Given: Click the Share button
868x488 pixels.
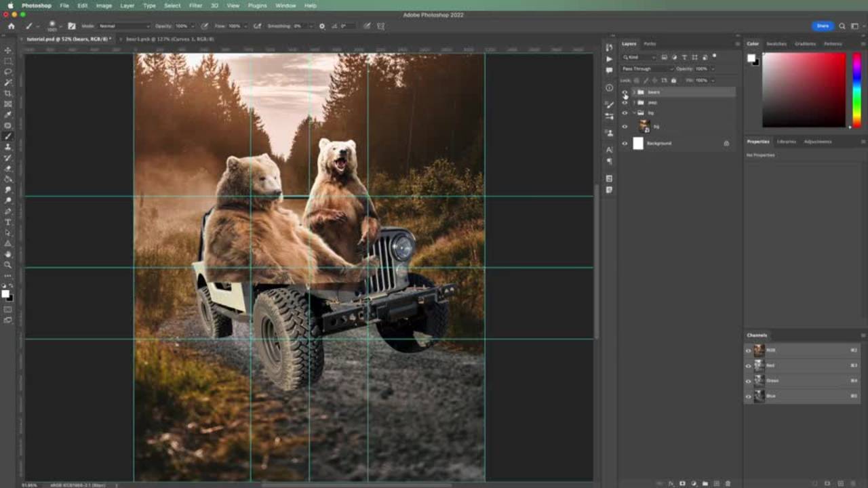Looking at the screenshot, I should tap(823, 26).
